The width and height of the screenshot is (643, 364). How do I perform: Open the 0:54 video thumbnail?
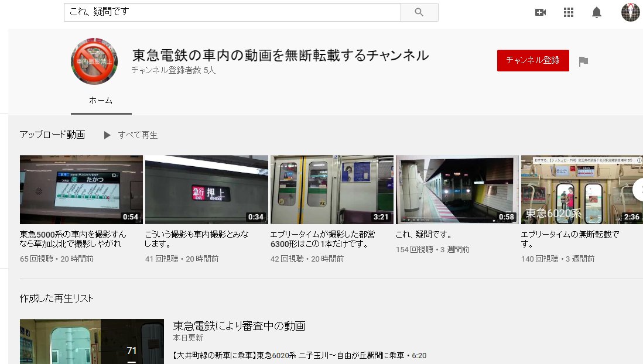81,190
